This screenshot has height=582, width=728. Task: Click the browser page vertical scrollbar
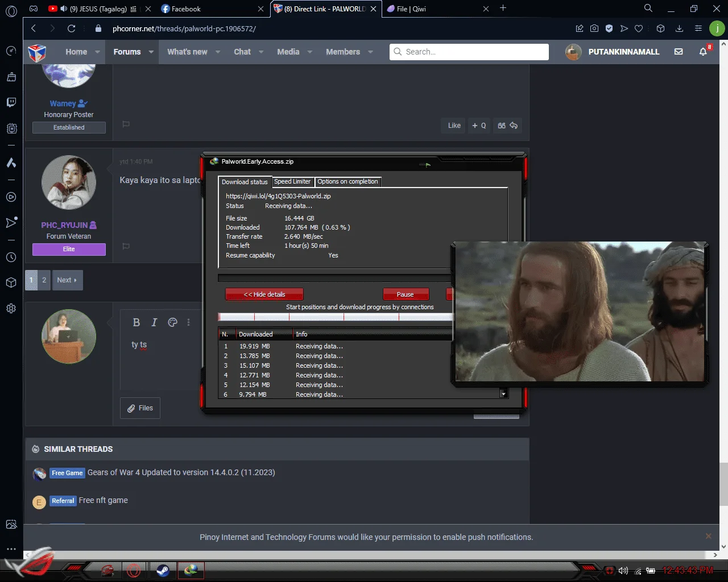pyautogui.click(x=723, y=484)
